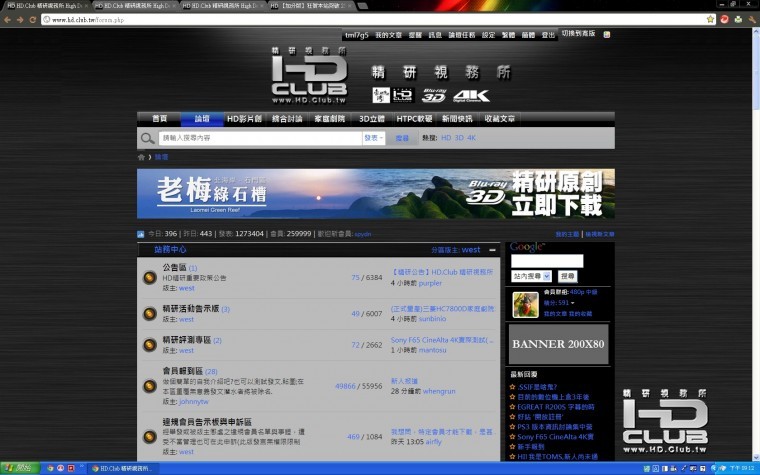Click the clock in the system tray
Viewport: 760px width, 475px height.
tap(742, 468)
